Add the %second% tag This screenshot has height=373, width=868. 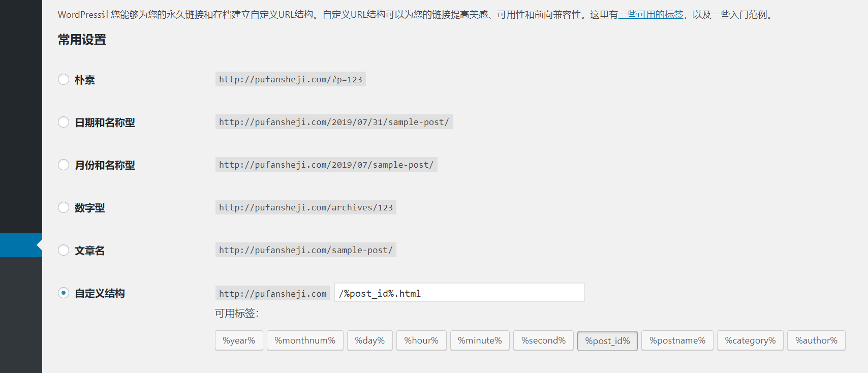tap(543, 340)
